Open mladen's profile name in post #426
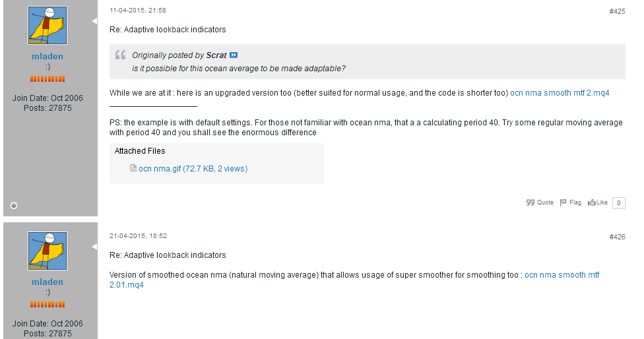644x339 pixels. [48, 282]
